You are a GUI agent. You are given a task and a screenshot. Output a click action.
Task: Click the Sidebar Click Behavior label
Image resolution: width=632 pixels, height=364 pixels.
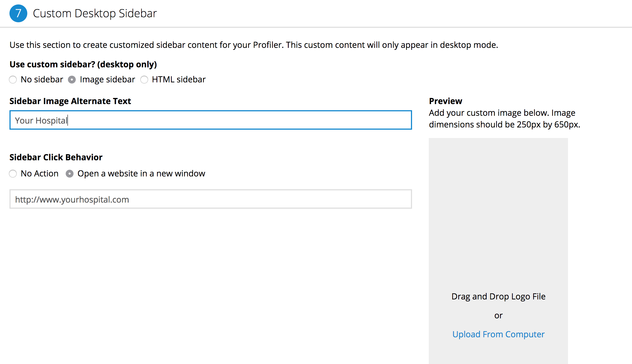[56, 157]
